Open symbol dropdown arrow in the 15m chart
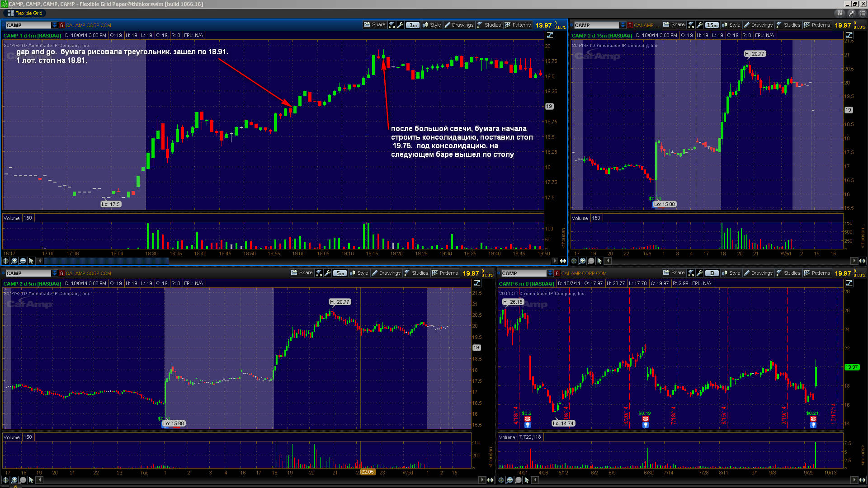 623,25
